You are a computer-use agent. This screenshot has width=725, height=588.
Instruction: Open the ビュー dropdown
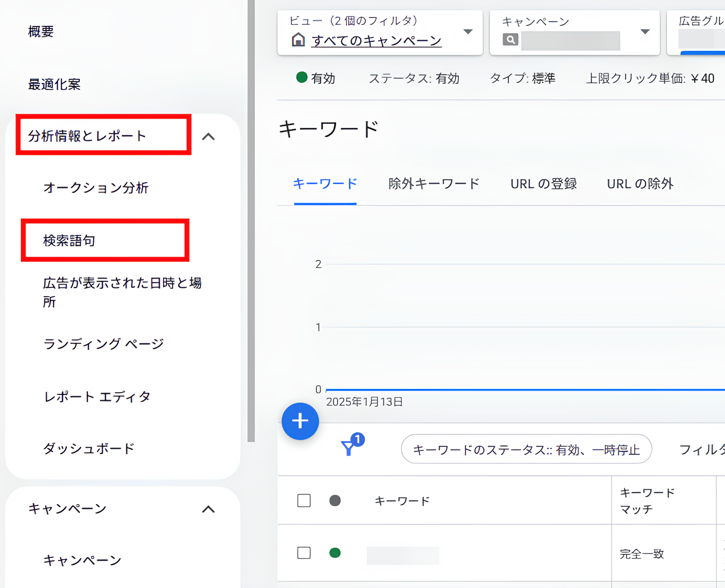[x=468, y=32]
